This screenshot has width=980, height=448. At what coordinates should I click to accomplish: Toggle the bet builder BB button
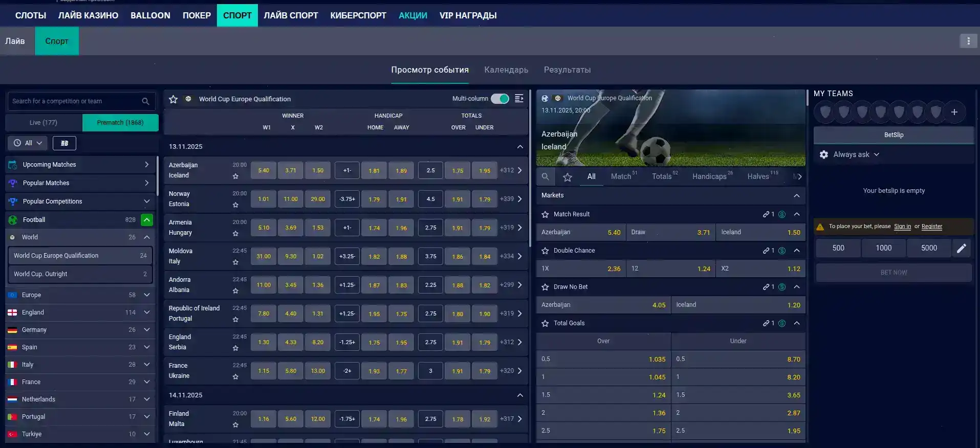click(x=64, y=143)
